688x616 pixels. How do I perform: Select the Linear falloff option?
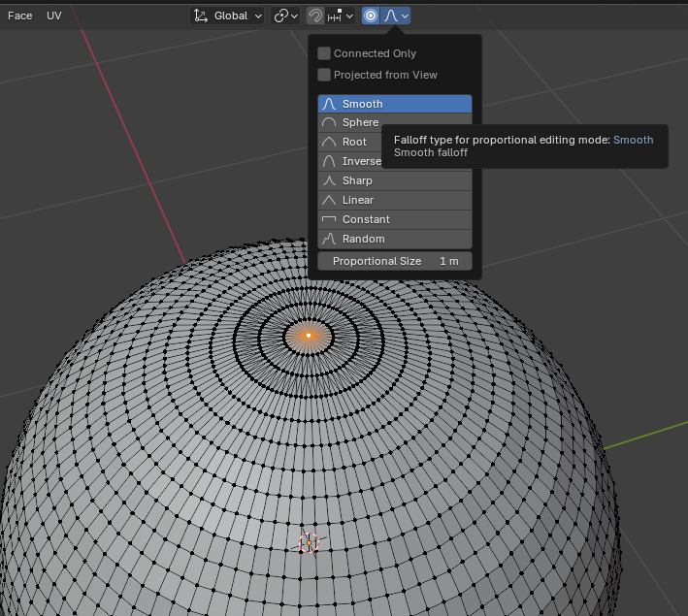395,200
